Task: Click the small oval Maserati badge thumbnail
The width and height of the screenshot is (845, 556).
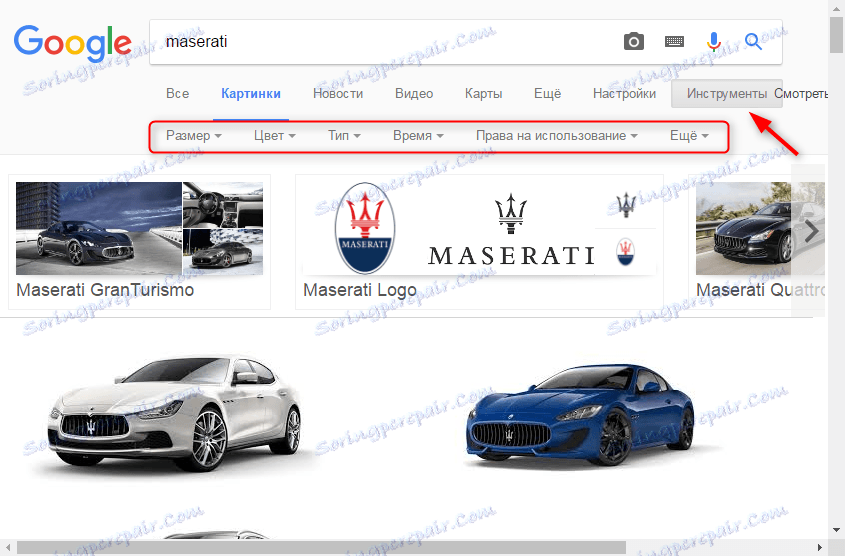Action: point(626,252)
